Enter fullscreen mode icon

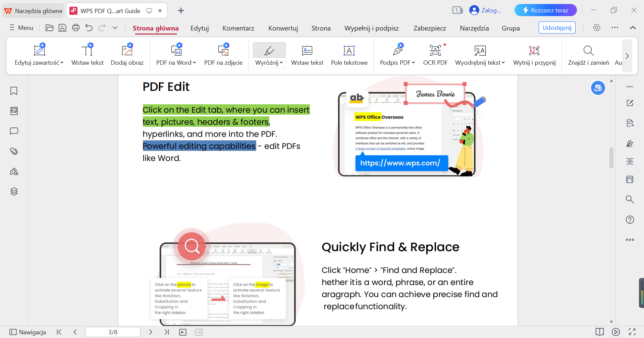coord(632,332)
